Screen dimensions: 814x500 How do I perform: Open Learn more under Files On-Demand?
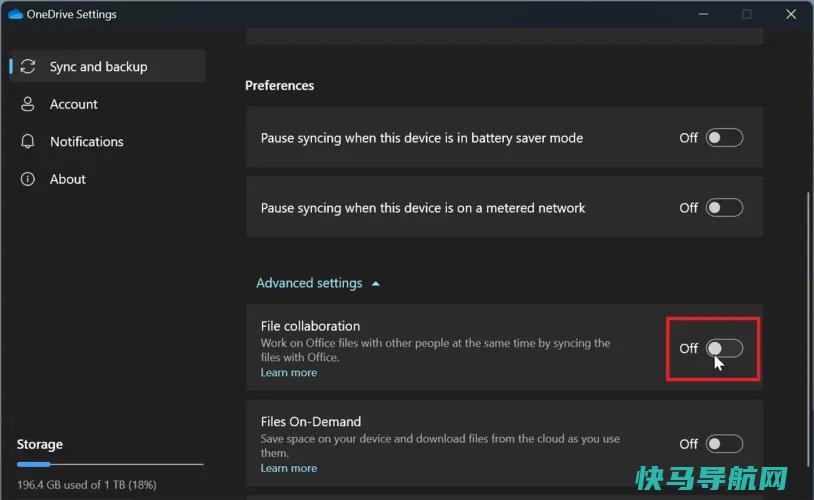tap(289, 468)
